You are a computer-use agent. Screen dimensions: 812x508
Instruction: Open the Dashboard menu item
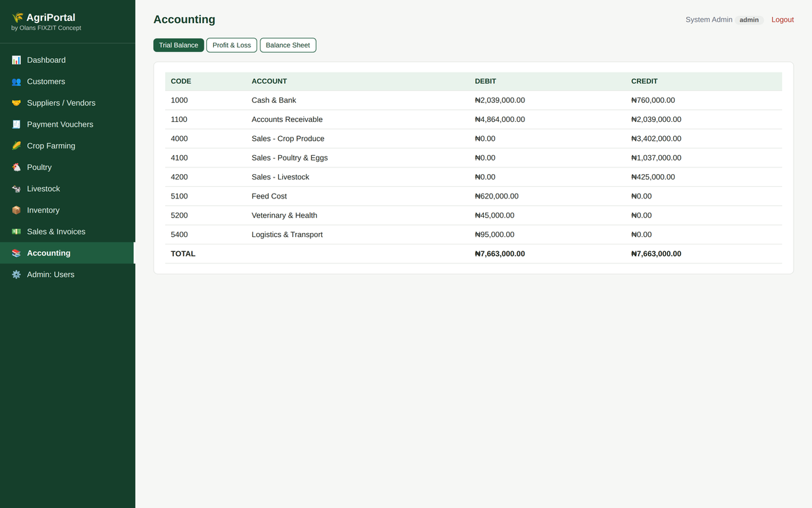68,60
